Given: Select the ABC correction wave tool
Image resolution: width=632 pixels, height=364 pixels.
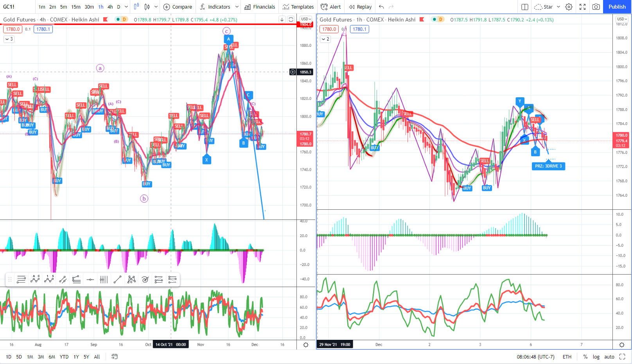Looking at the screenshot, I should [x=35, y=279].
